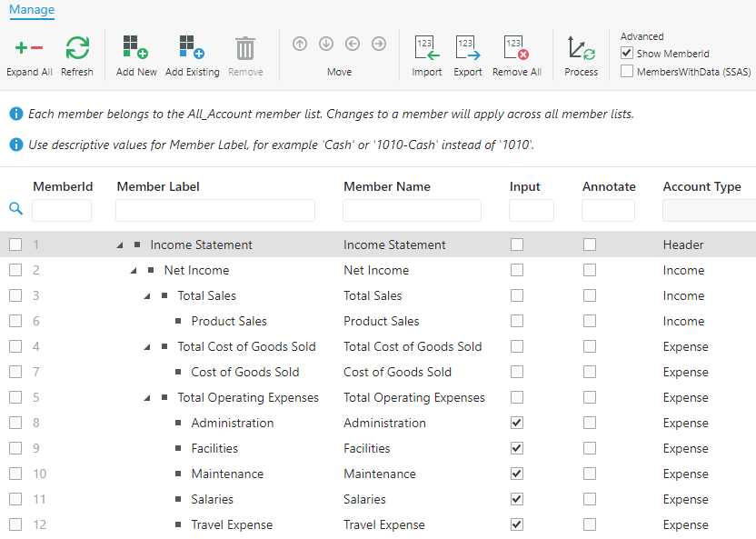Click the search magnifier icon
Screen dimensions: 756x539
(15, 208)
